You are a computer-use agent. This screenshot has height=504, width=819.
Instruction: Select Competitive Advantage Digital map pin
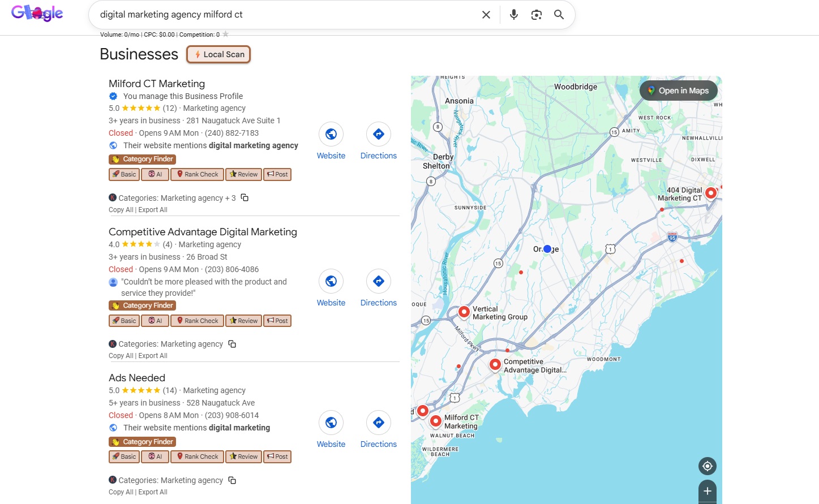495,365
